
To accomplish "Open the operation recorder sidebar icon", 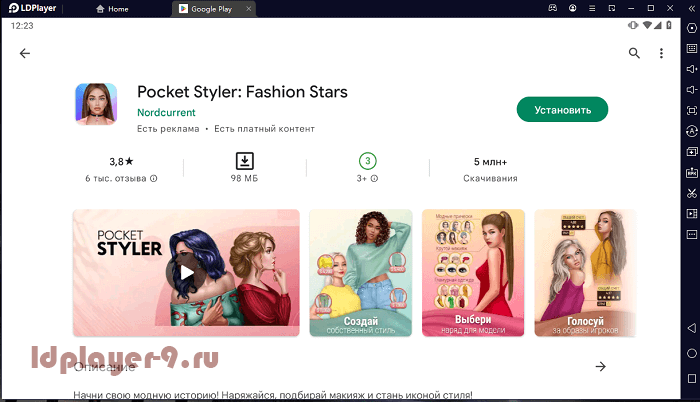I will [692, 131].
